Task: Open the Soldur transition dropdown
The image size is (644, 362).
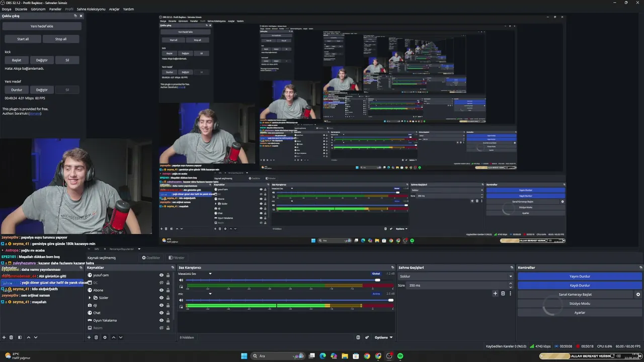Action: point(455,277)
